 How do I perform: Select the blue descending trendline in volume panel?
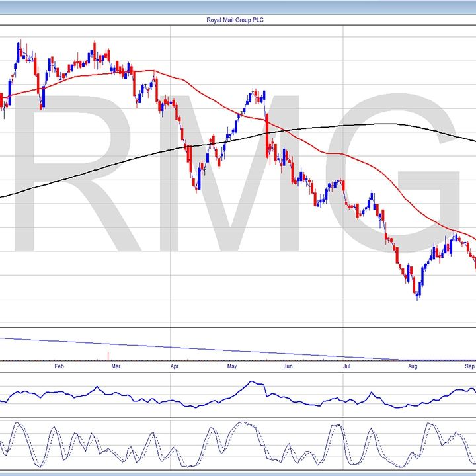(x=198, y=349)
